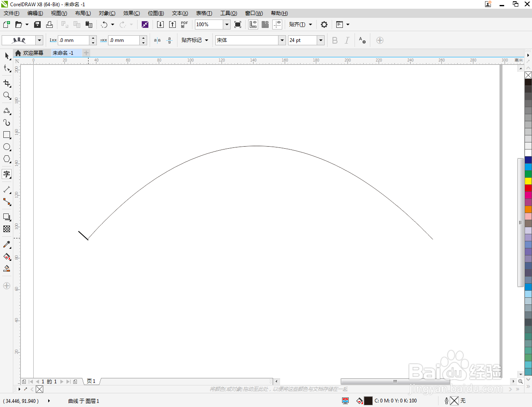Viewport: 532px width, 407px height.
Task: Open the 24 pt font size dropdown
Action: (x=321, y=40)
